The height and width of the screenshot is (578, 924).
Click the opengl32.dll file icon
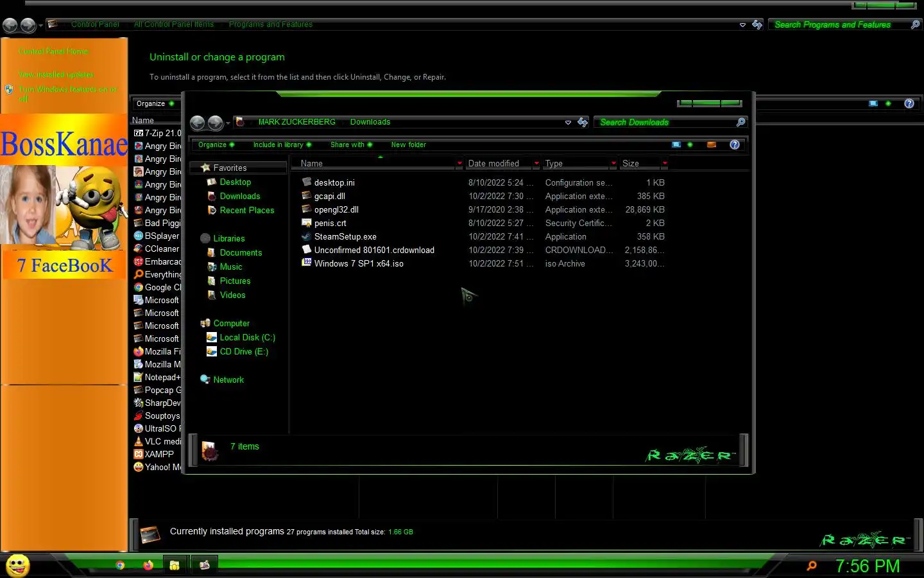(307, 209)
